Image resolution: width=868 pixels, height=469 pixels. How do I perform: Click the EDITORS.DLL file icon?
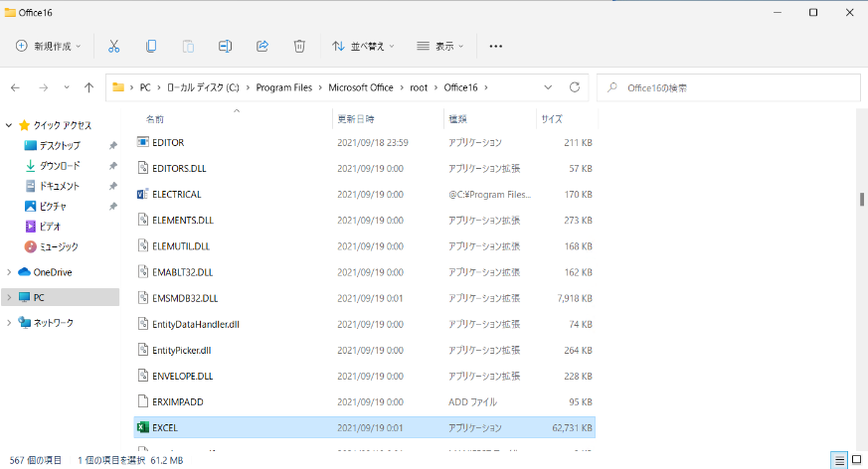[x=143, y=168]
